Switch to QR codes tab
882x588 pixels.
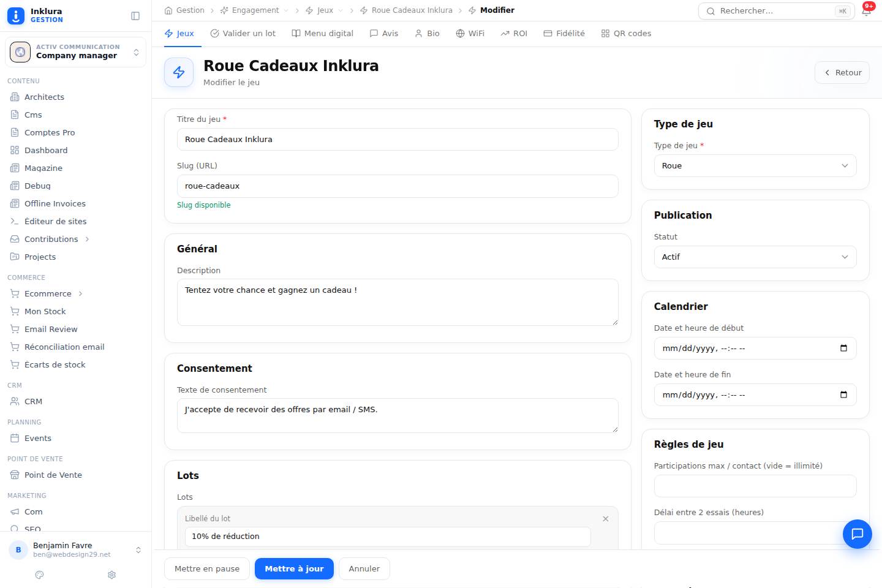[x=626, y=34]
